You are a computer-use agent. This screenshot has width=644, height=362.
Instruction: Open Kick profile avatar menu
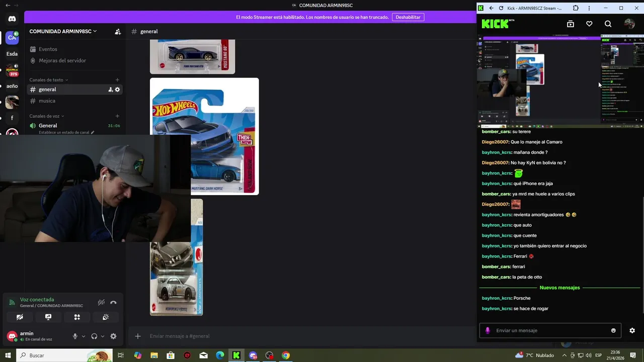pos(629,24)
